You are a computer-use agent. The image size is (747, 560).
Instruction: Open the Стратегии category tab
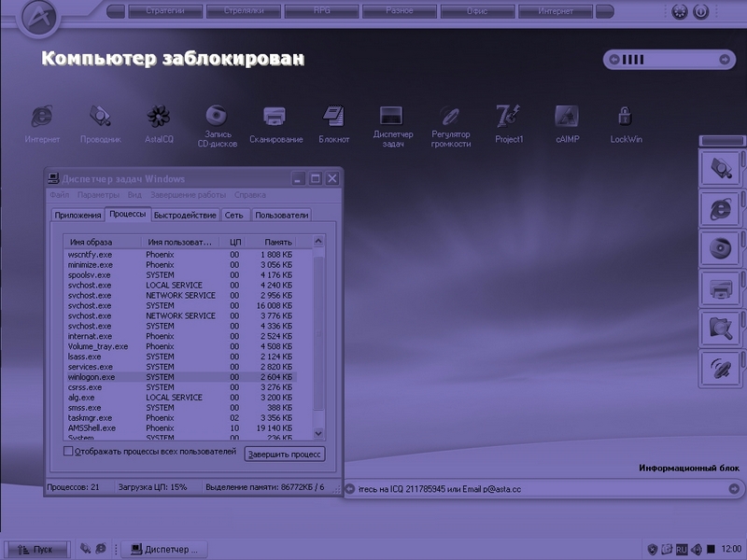pos(165,11)
